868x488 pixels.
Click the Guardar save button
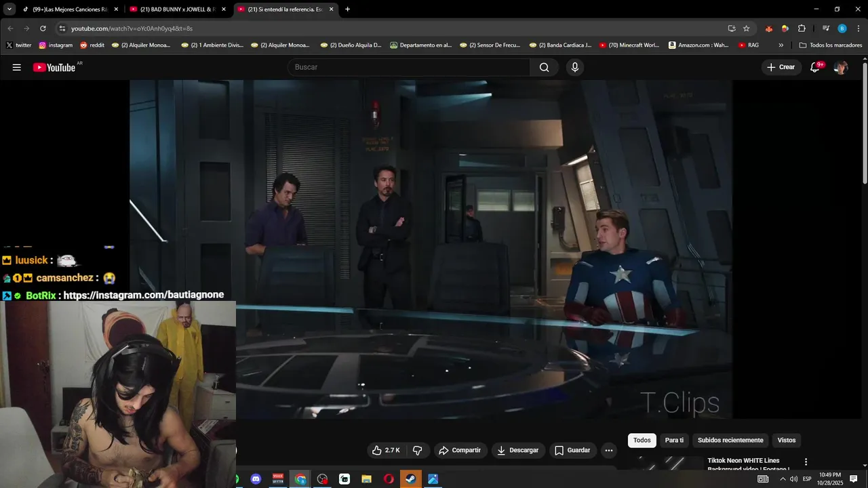(572, 450)
